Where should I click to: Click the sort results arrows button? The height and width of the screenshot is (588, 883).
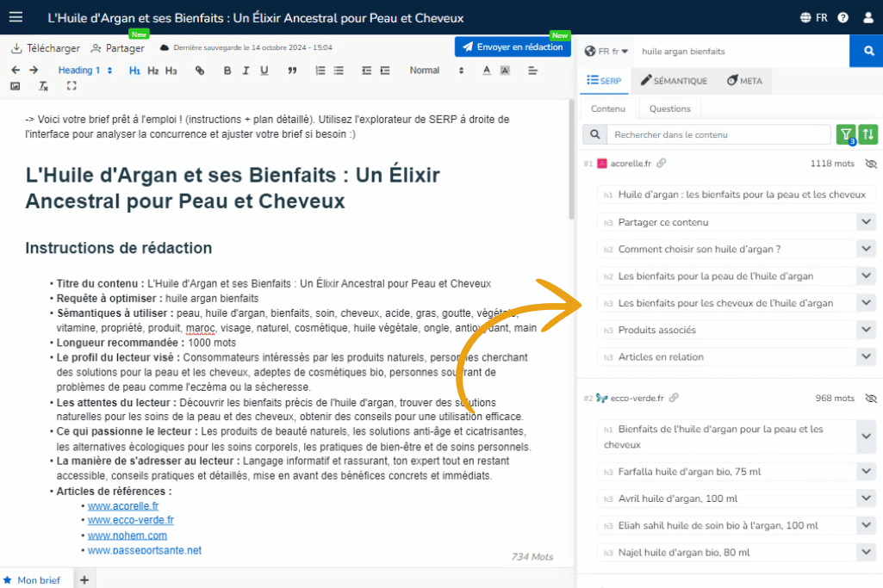(x=868, y=134)
